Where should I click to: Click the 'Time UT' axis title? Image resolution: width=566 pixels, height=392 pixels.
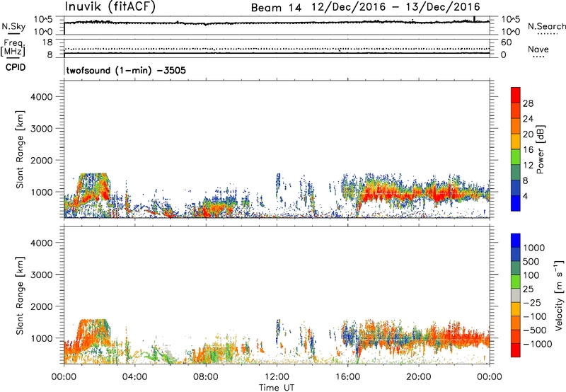[277, 388]
